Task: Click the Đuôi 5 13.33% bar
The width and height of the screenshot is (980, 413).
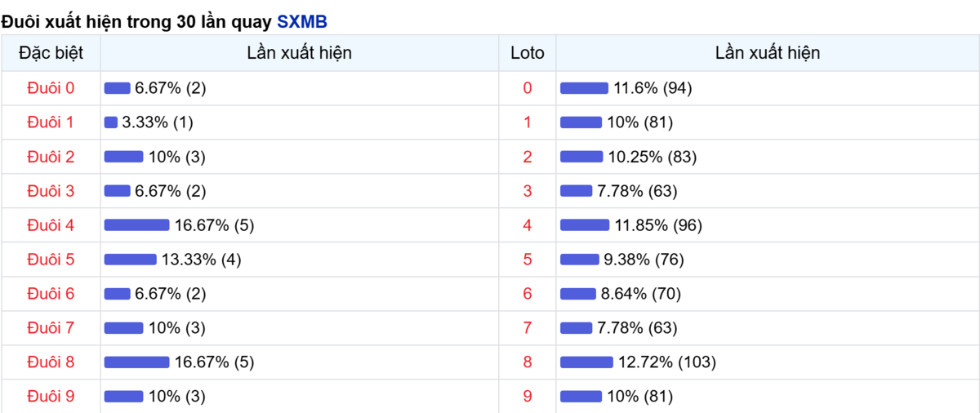Action: (x=130, y=260)
